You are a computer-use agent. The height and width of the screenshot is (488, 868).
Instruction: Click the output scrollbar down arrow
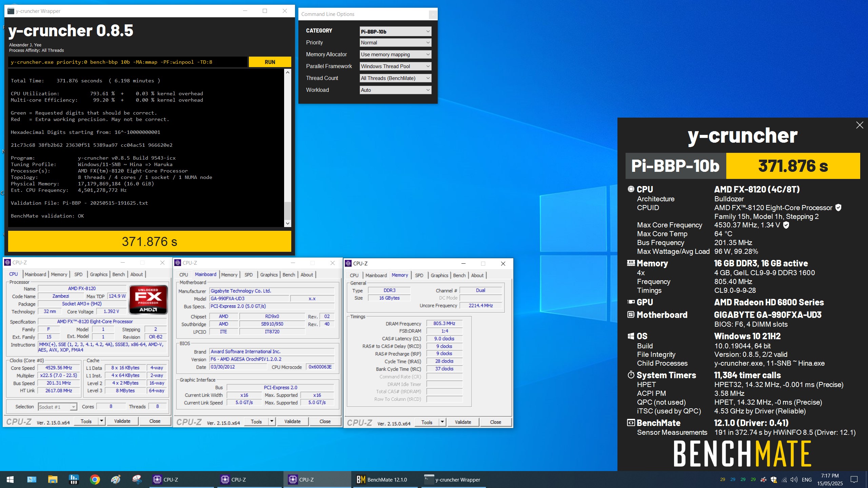pyautogui.click(x=288, y=223)
